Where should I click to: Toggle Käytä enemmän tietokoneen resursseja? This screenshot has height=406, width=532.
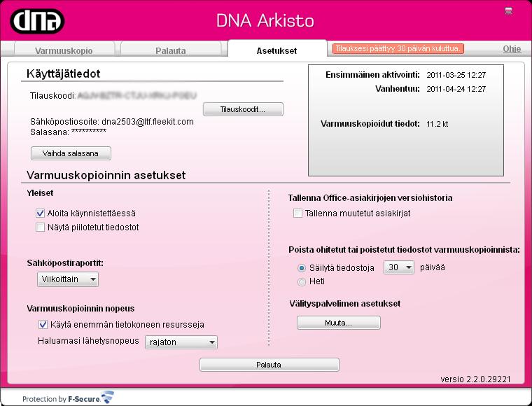click(43, 325)
